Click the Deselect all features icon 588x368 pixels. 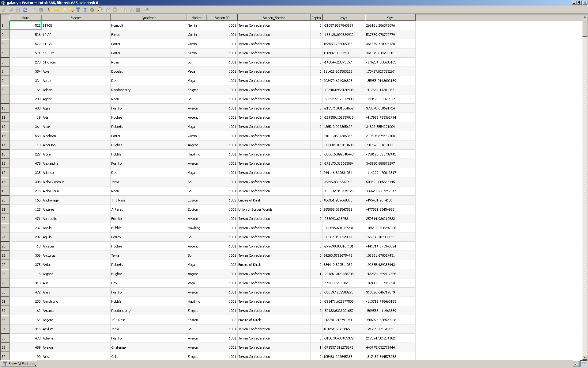click(x=71, y=10)
